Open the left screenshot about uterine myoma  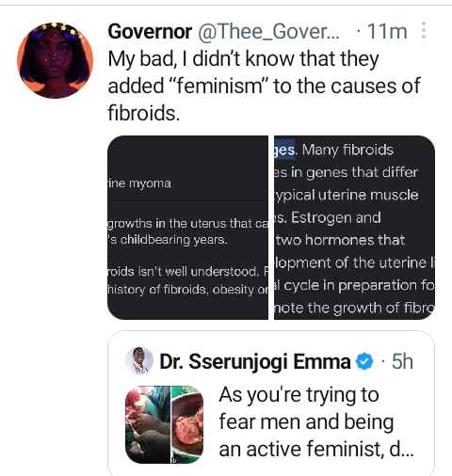tap(187, 228)
